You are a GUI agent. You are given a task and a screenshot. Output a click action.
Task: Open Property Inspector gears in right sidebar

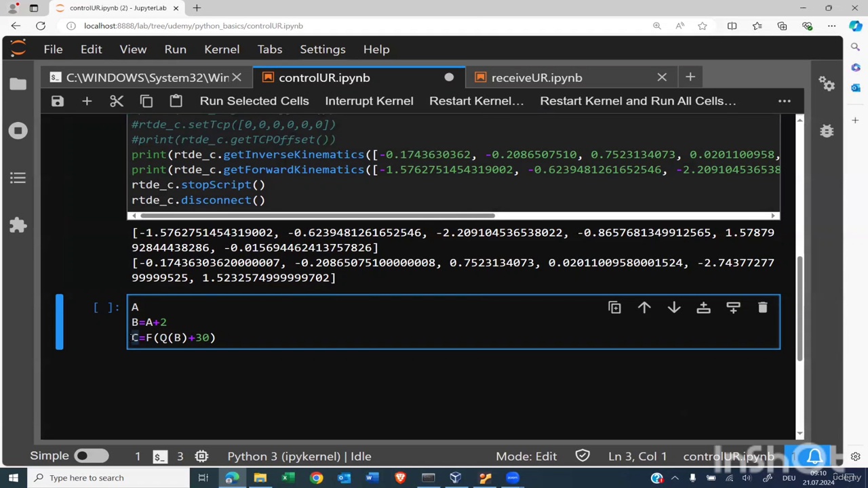pyautogui.click(x=827, y=84)
